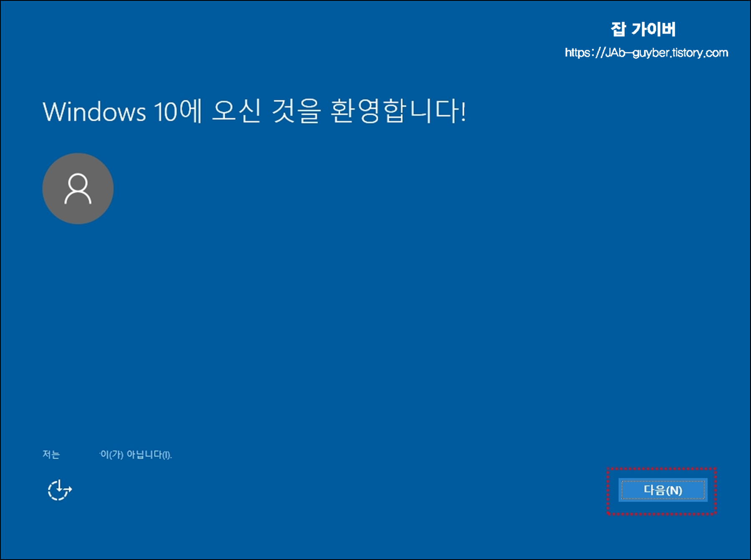Viewport: 751px width, 560px height.
Task: Open the Ease of Access icon
Action: [60, 490]
